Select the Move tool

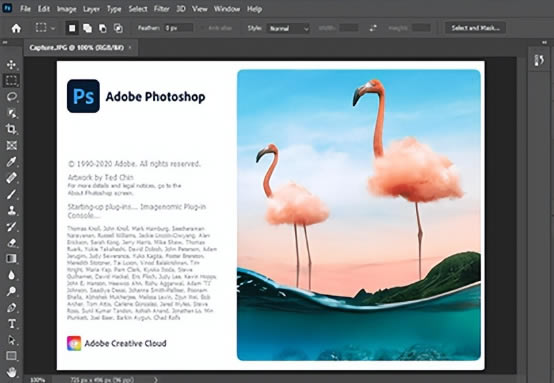(x=11, y=64)
